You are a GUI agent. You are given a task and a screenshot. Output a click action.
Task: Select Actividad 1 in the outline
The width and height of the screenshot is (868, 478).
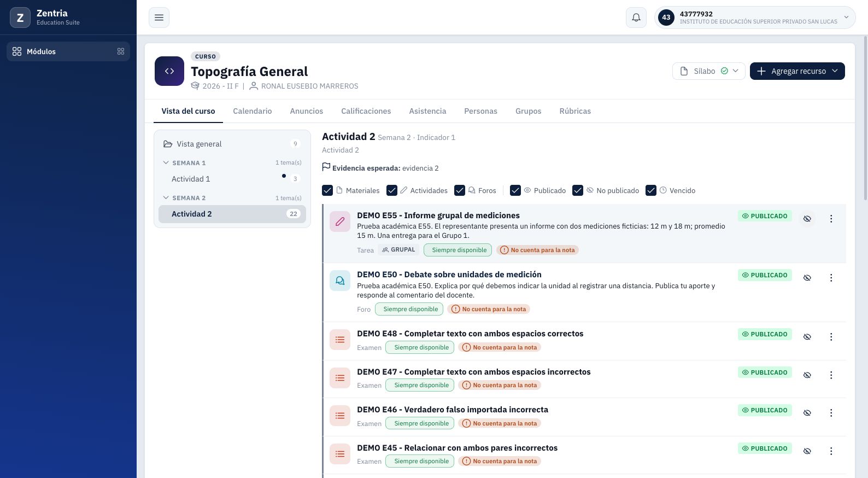(x=232, y=179)
